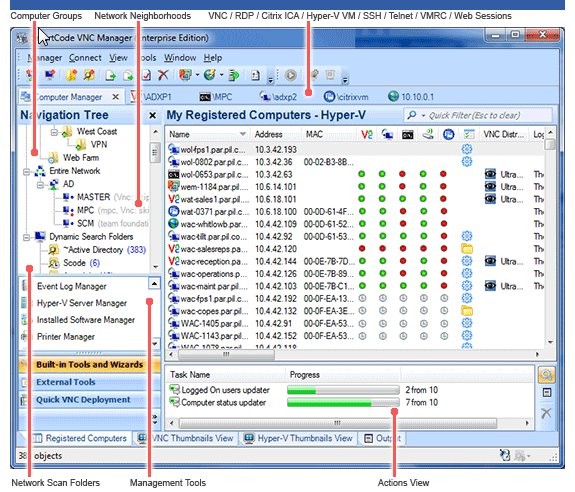575x492 pixels.
Task: Click the Windows-colored screen toolbar icon
Action: click(185, 75)
